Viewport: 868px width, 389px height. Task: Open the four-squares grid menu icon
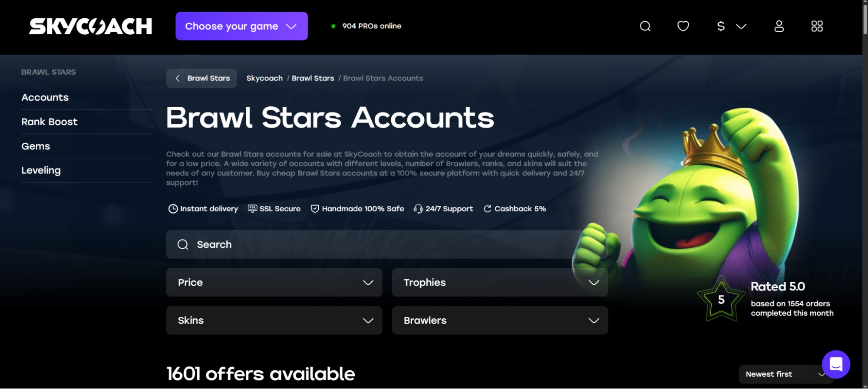coord(817,26)
